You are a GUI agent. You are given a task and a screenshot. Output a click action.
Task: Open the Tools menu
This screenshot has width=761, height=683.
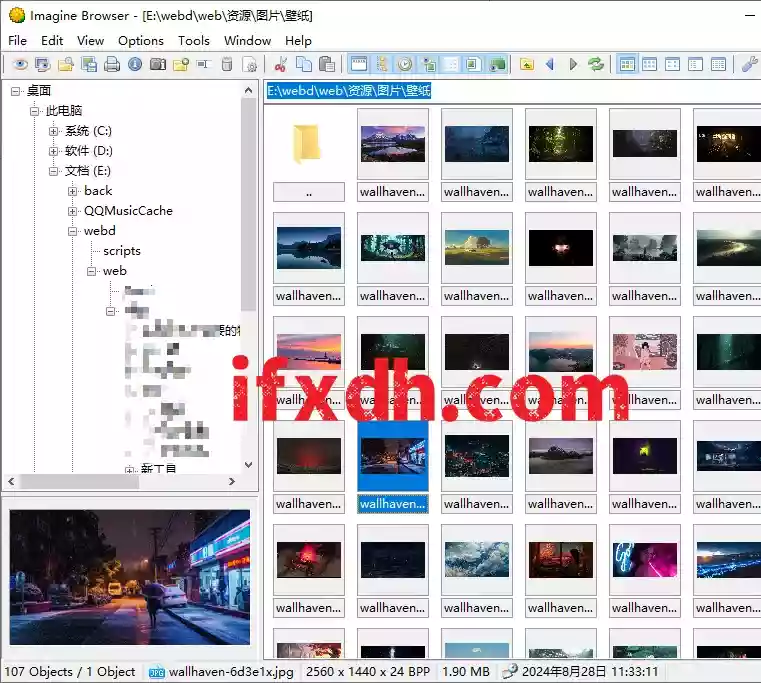coord(194,40)
